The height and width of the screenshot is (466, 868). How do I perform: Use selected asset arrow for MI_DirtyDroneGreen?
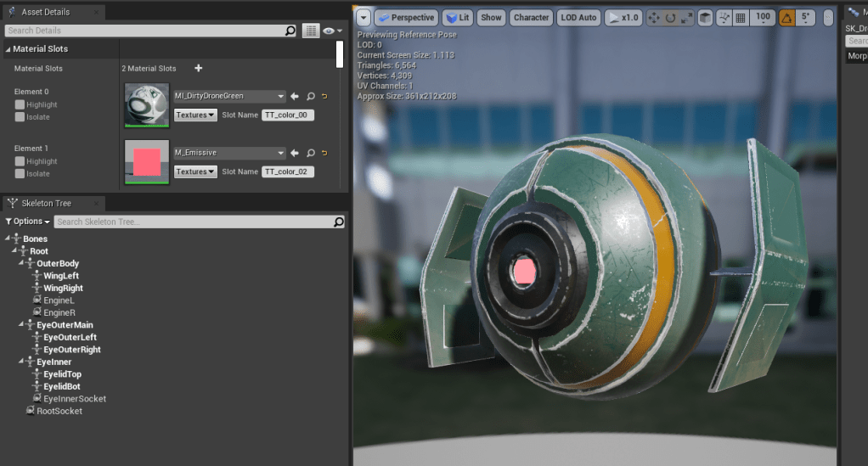[295, 97]
